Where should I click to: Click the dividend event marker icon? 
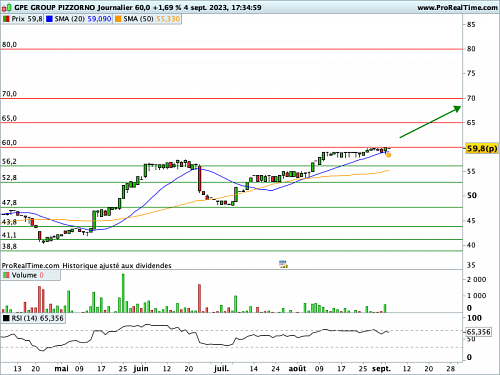click(x=283, y=264)
